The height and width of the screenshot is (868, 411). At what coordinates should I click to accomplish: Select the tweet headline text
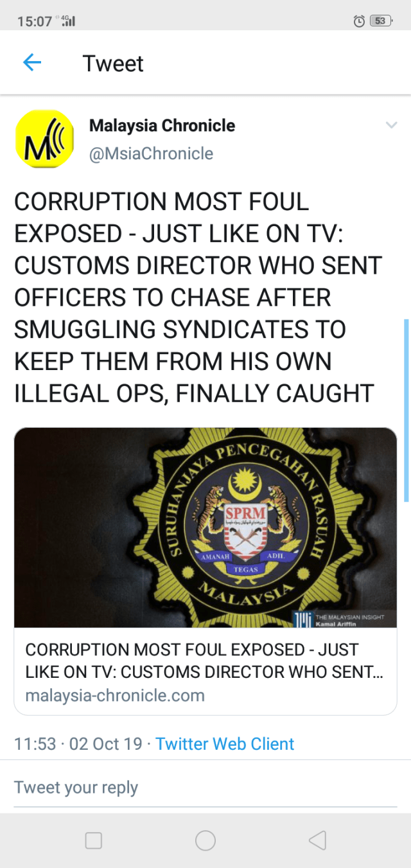coord(198,297)
